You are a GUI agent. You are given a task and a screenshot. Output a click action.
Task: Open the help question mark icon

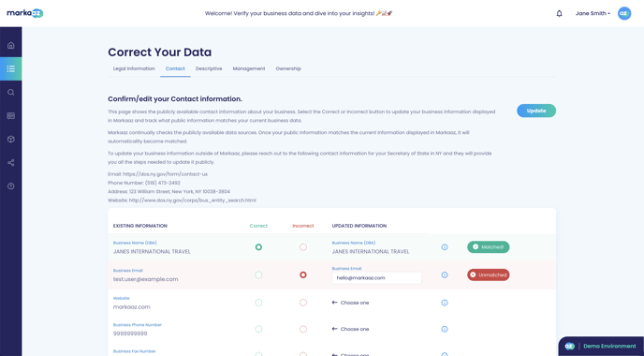[x=11, y=186]
